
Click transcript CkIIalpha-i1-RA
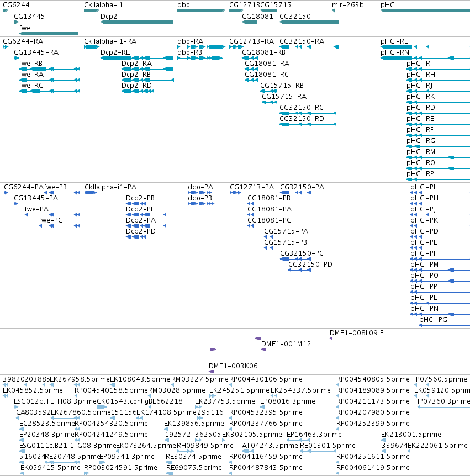92,47
